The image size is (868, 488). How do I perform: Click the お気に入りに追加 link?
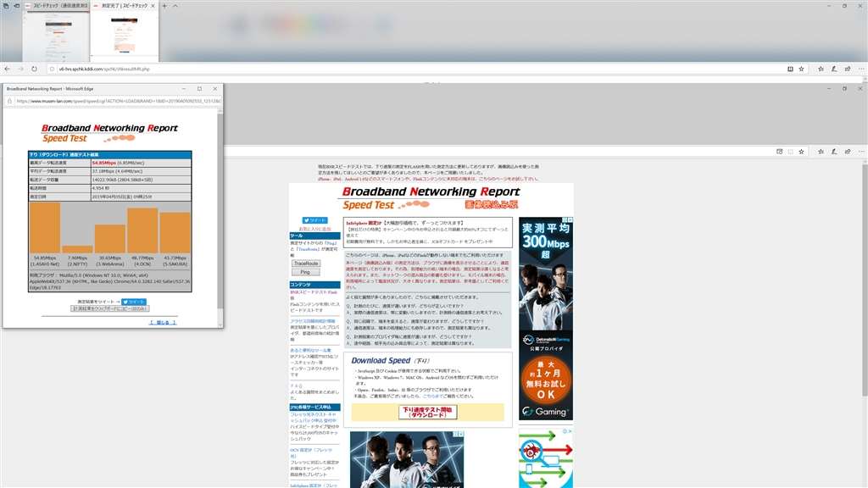pos(314,229)
